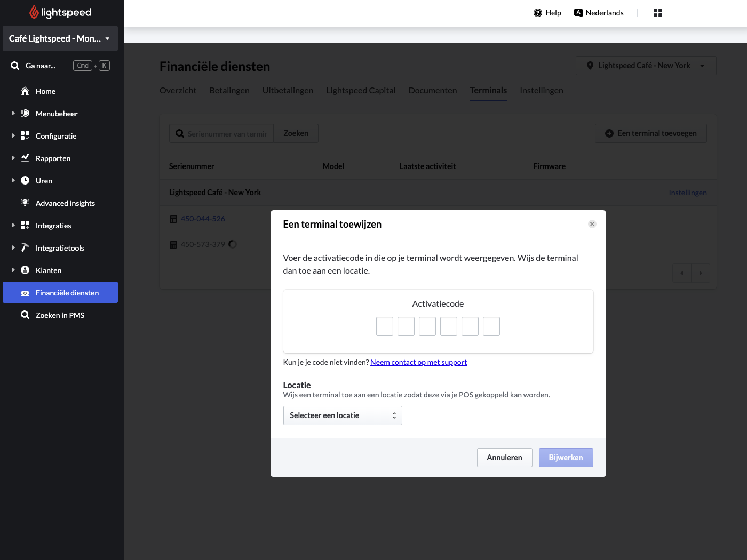Click the first Activatiecode digit box

385,326
